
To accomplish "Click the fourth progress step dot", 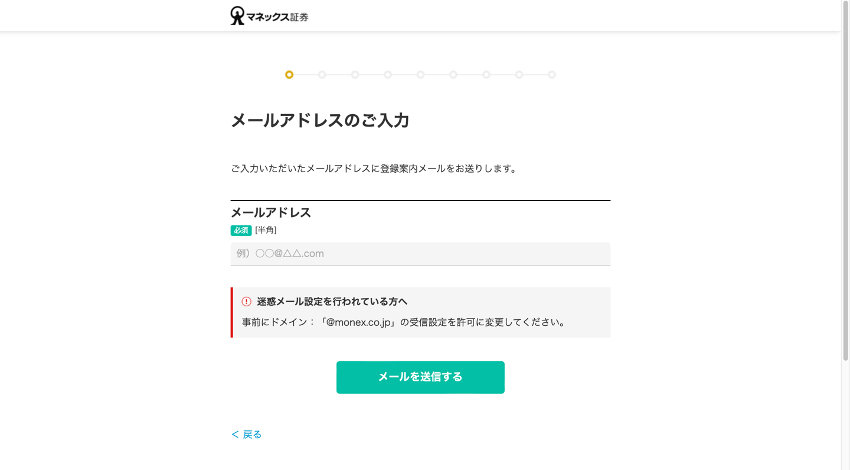I will [x=388, y=74].
